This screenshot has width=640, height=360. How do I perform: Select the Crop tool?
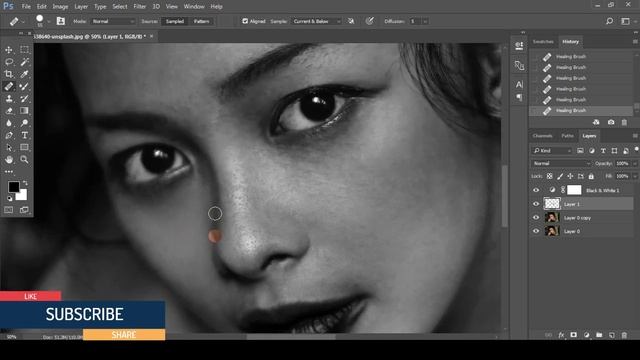coord(9,74)
